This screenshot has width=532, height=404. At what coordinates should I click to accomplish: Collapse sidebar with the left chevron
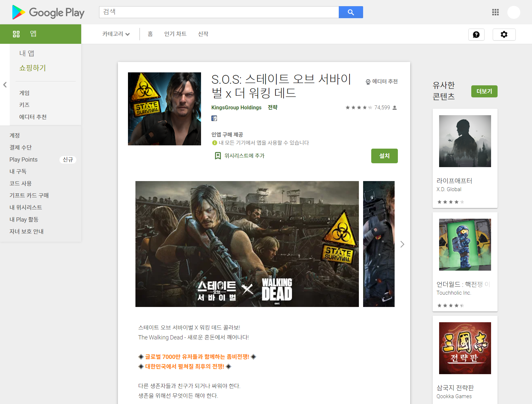tap(5, 85)
